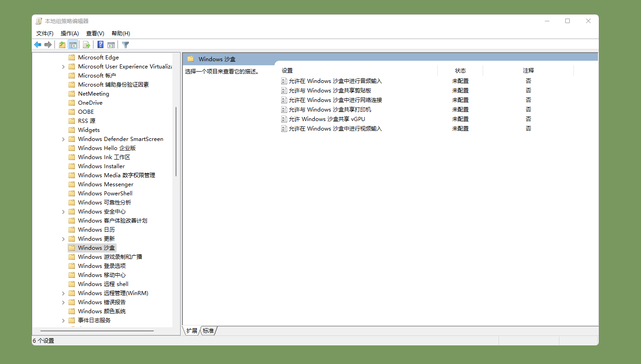This screenshot has width=641, height=364.
Task: Expand the Windows 远程管理(WinRM) node
Action: point(63,293)
